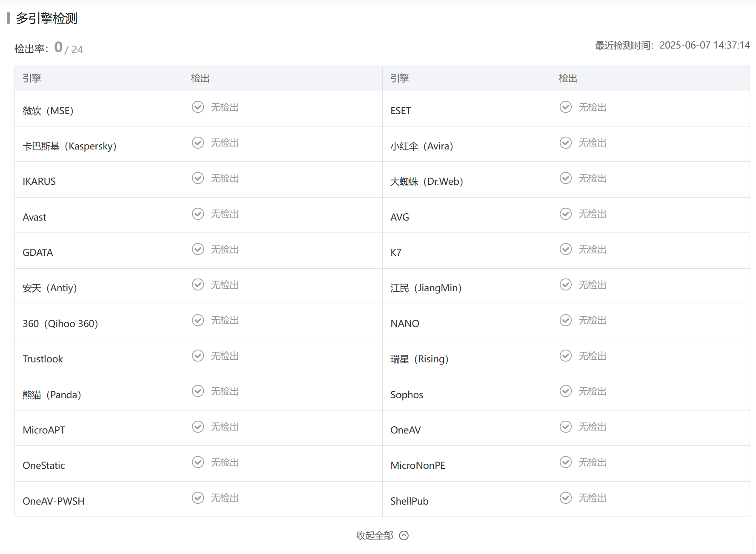Click the 无检出 result text for OneStatic
The width and height of the screenshot is (756, 554).
pyautogui.click(x=225, y=462)
